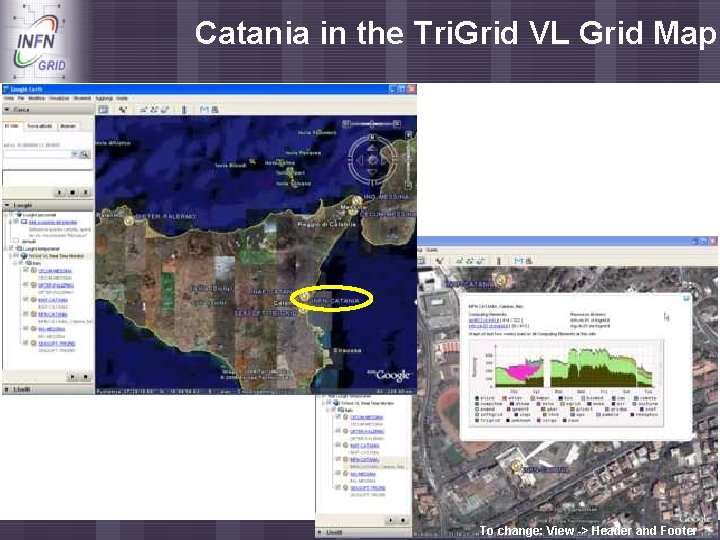Open the Modifica menu

point(37,98)
